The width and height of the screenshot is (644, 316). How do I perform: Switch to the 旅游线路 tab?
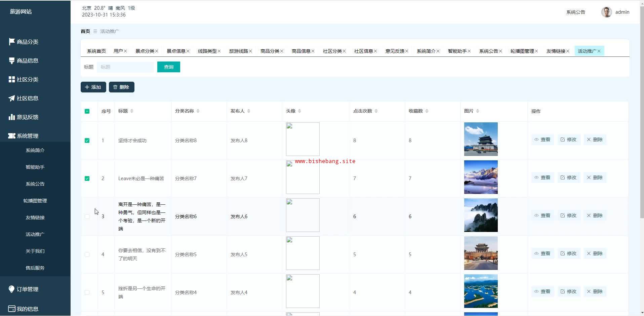238,51
